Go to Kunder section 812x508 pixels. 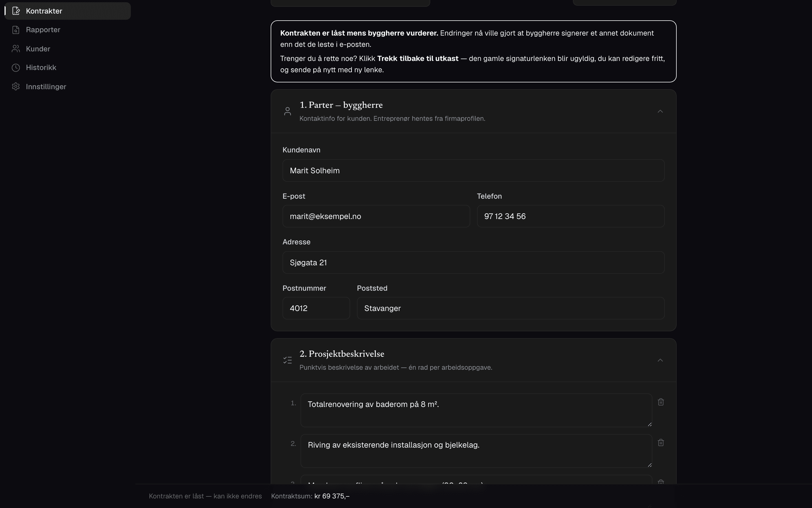tap(67, 49)
